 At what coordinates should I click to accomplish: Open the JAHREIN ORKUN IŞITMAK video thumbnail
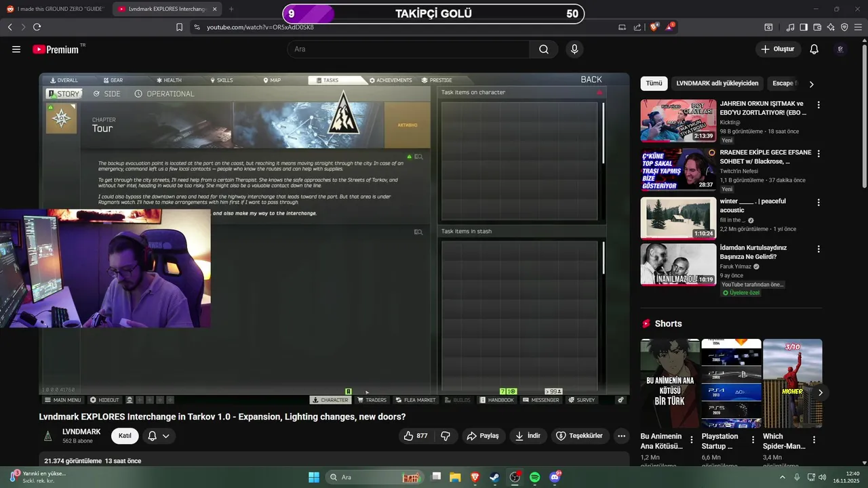click(x=678, y=121)
